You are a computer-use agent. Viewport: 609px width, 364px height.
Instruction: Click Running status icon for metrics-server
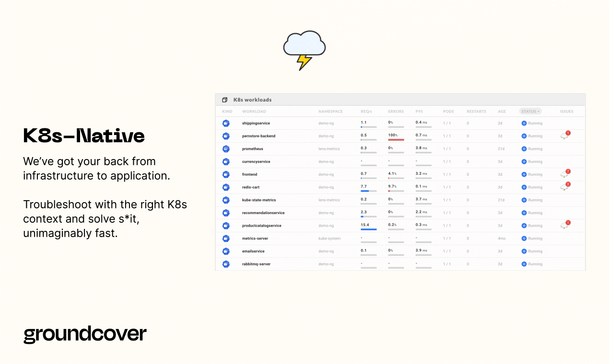[524, 238]
